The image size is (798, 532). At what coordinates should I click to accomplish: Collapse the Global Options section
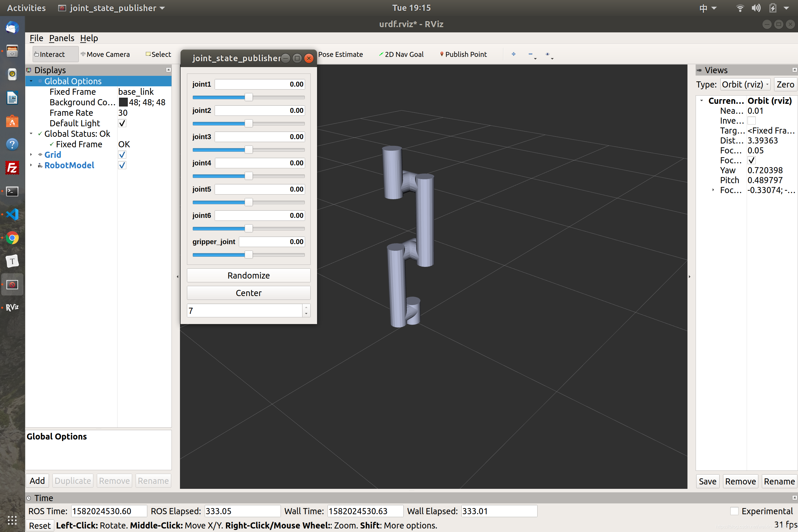[x=31, y=81]
